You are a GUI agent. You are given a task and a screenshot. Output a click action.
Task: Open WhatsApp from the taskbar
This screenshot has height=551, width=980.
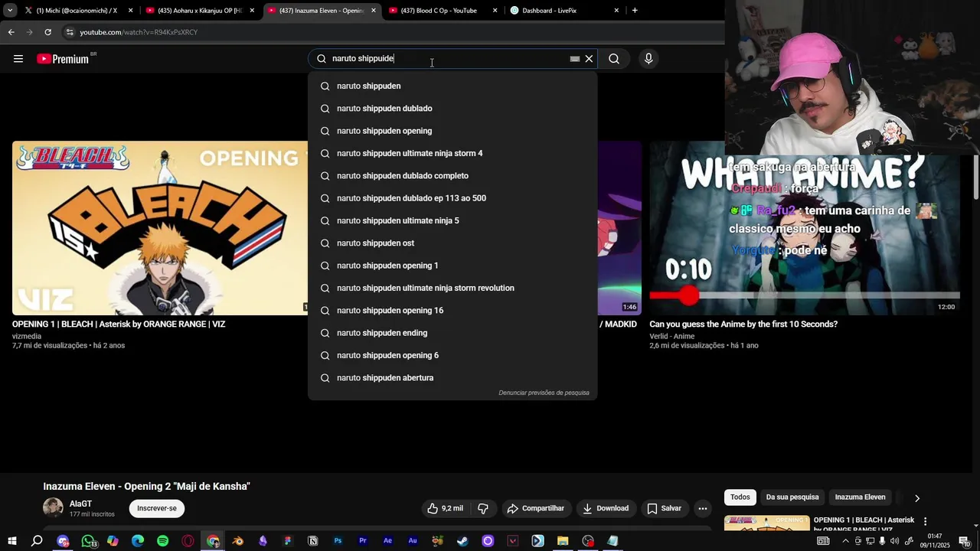pos(88,541)
